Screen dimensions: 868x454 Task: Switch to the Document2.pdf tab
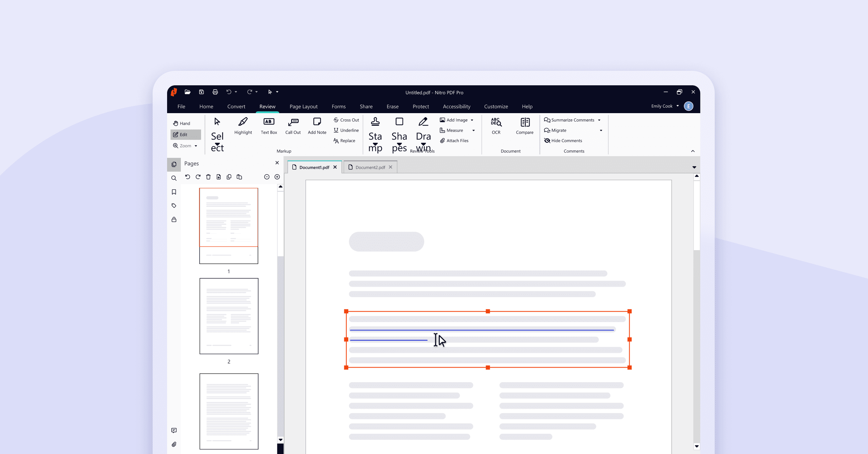click(370, 167)
